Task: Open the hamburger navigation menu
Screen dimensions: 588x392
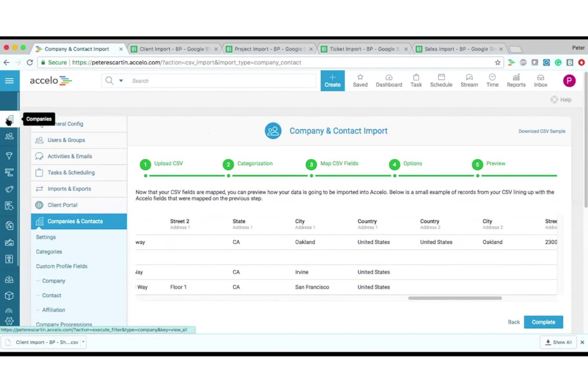Action: coord(10,81)
